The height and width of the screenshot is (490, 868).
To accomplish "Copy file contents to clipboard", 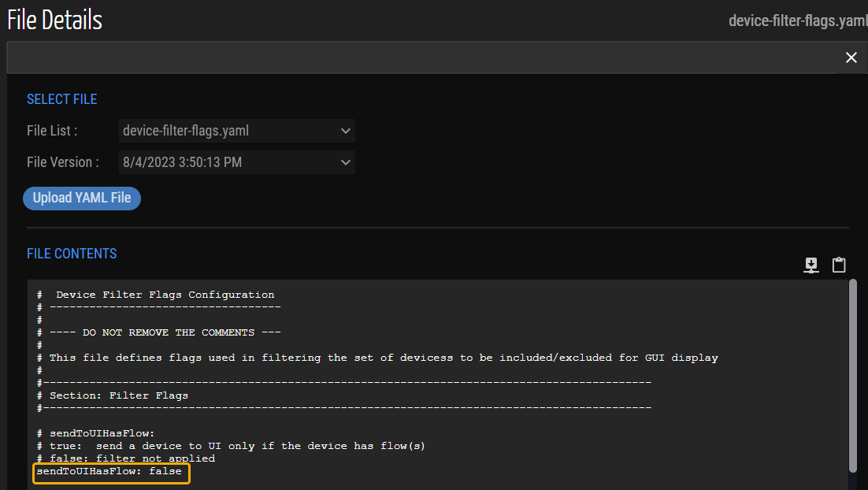I will coord(839,265).
